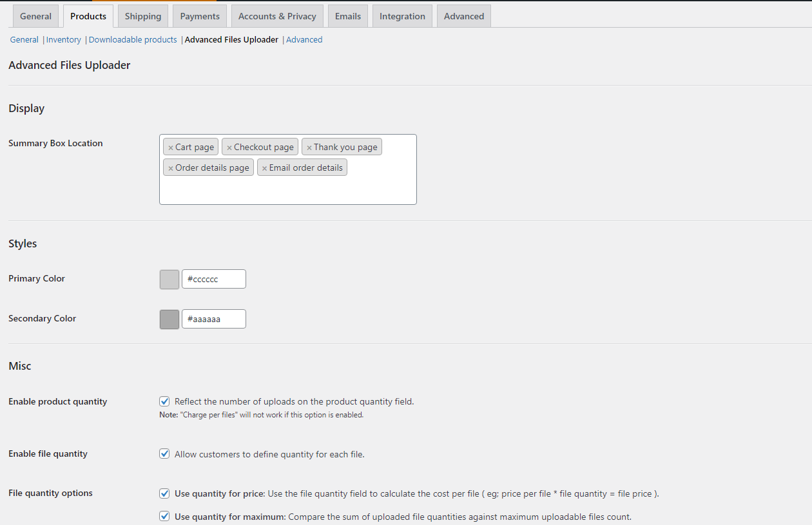Open the Downloadable products link
Image resolution: width=812 pixels, height=525 pixels.
coord(133,40)
